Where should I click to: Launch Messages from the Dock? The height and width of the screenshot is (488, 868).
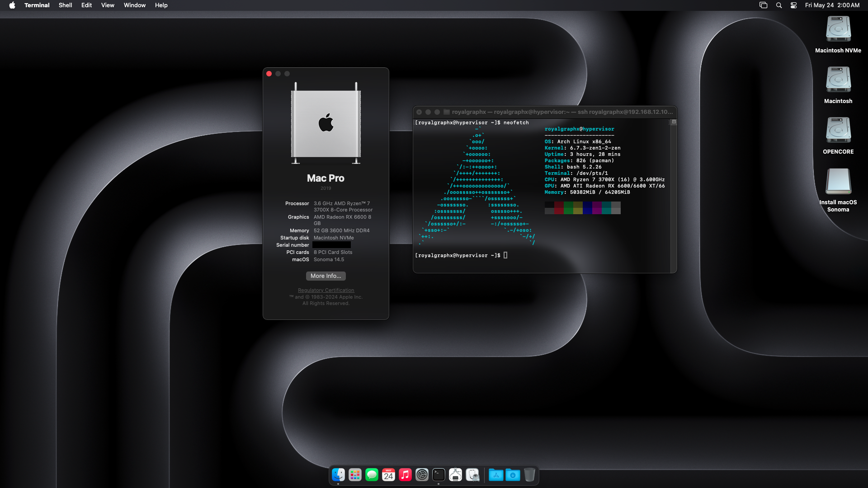coord(372,475)
